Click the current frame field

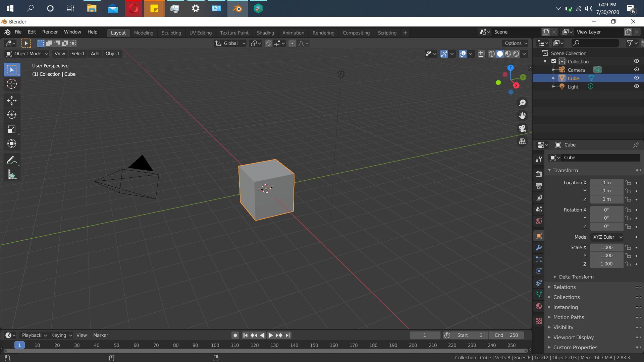coord(425,335)
